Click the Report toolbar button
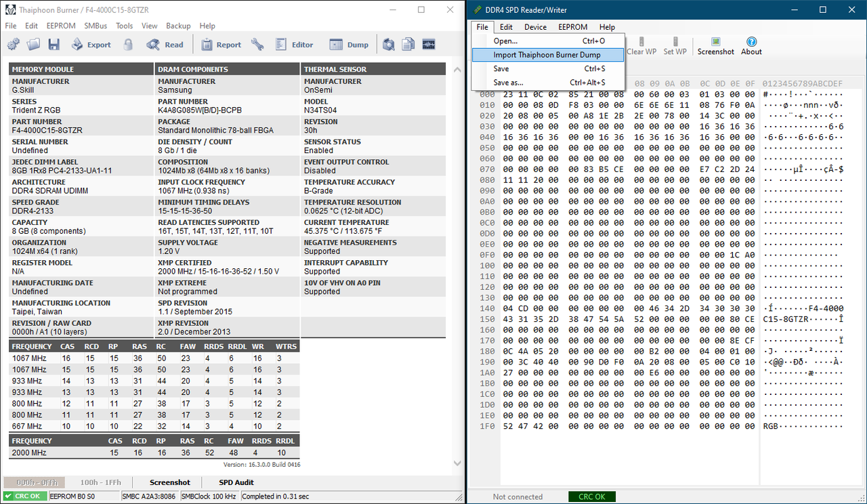The image size is (867, 504). pos(221,45)
